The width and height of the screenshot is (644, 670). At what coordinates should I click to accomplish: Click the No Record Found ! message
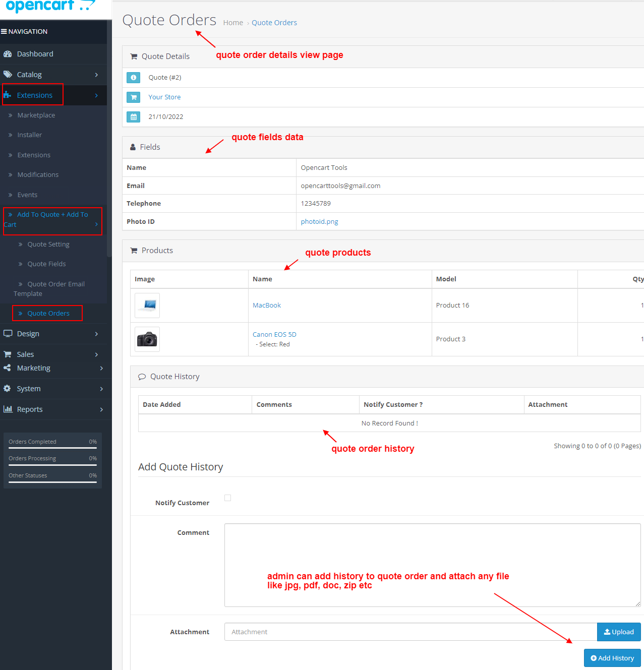[x=389, y=423]
